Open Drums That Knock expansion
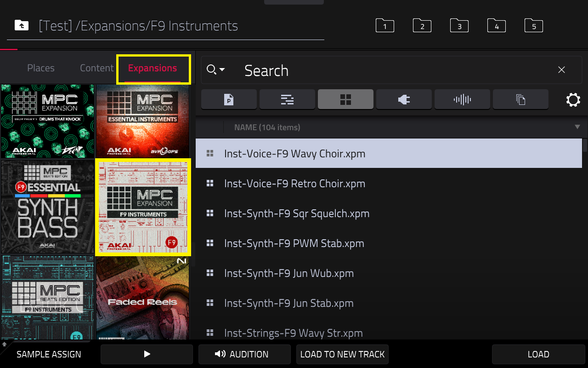Viewport: 588px width, 368px height. click(x=47, y=121)
